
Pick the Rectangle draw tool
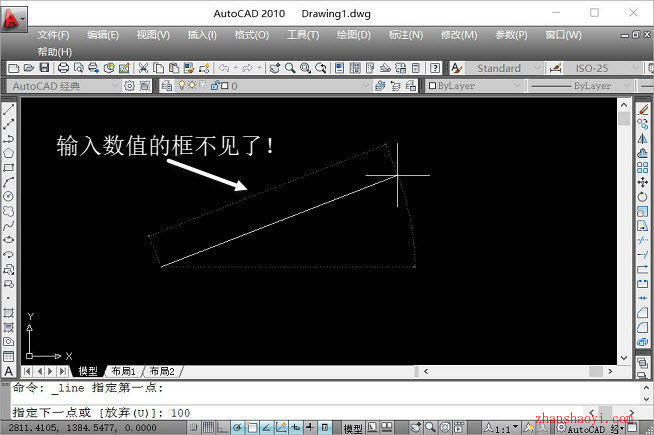click(x=8, y=168)
